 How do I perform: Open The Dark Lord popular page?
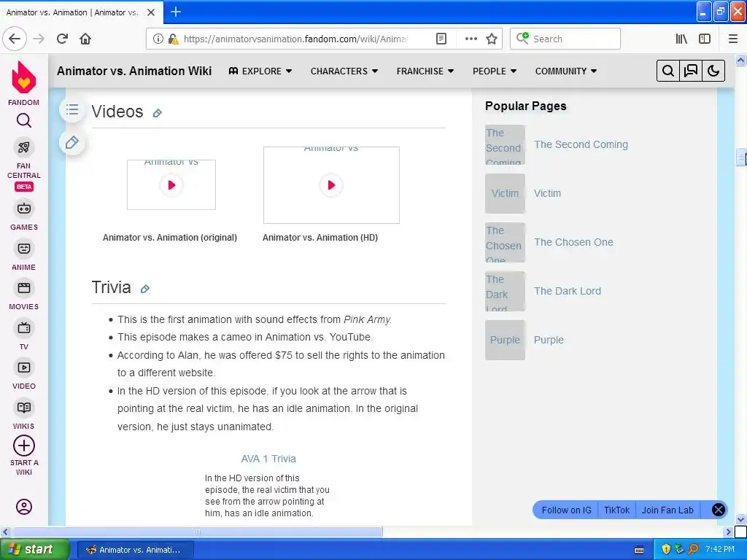tap(568, 291)
